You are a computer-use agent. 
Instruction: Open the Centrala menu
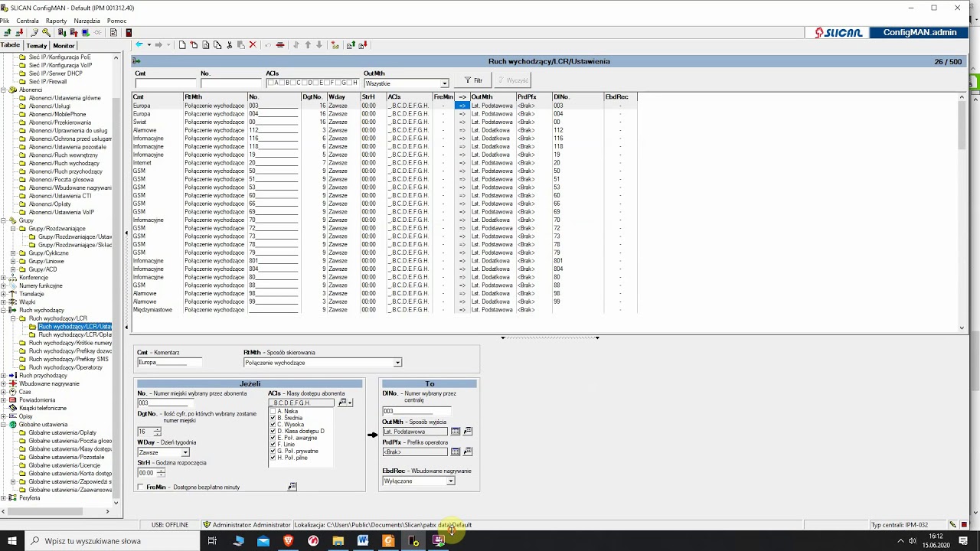(28, 21)
